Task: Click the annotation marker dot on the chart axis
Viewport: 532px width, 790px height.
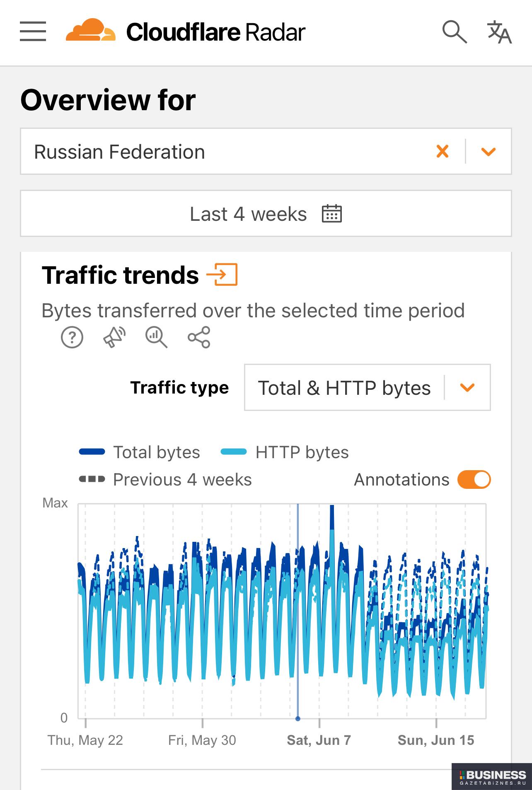Action: click(298, 719)
